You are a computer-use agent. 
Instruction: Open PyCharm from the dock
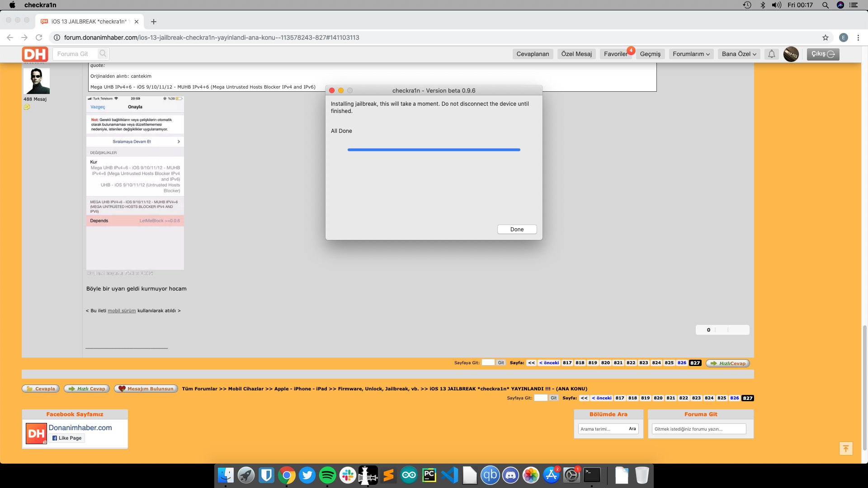(429, 475)
